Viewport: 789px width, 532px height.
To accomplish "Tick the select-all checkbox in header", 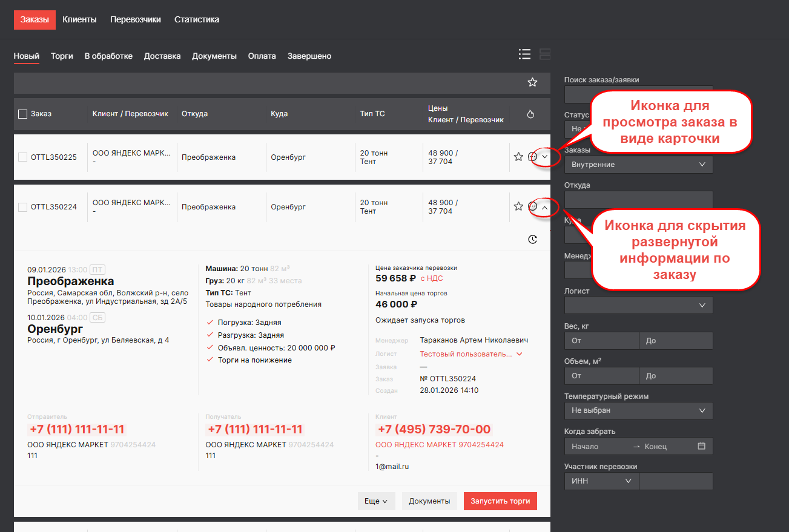I will [23, 114].
